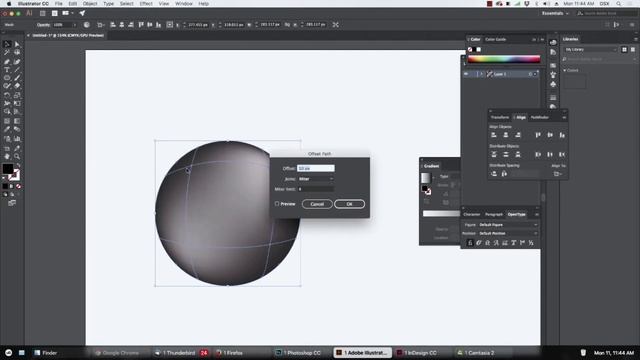
Task: Click vertical distribute space icon
Action: point(494,173)
